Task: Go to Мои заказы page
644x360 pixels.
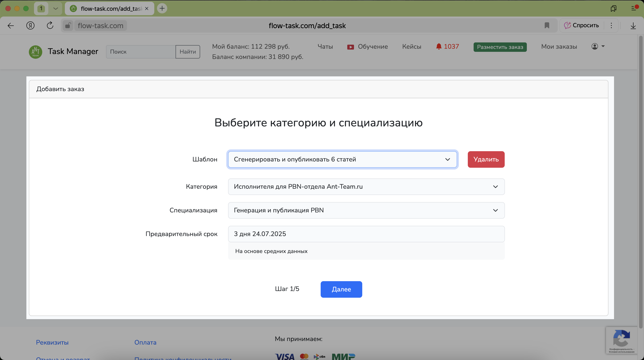Action: pyautogui.click(x=559, y=46)
